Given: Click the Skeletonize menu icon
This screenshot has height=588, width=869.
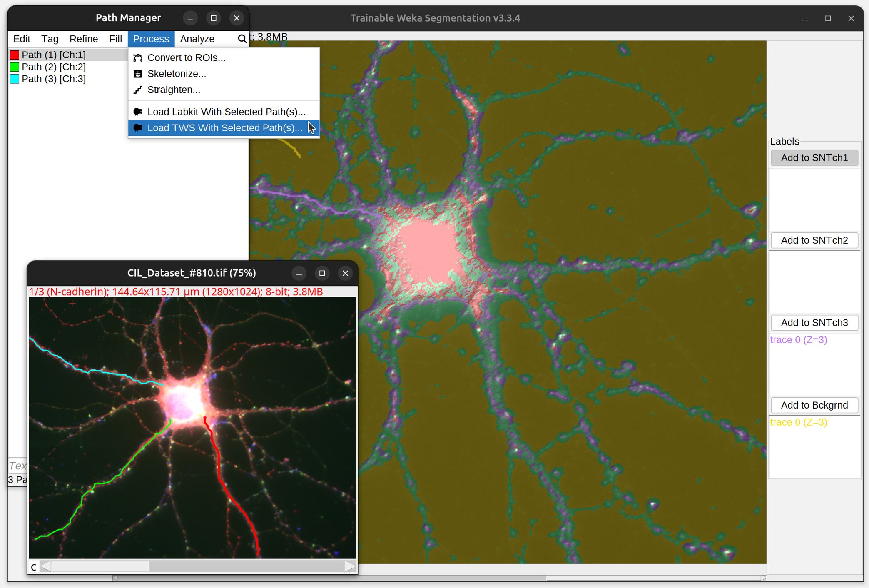Looking at the screenshot, I should point(138,74).
